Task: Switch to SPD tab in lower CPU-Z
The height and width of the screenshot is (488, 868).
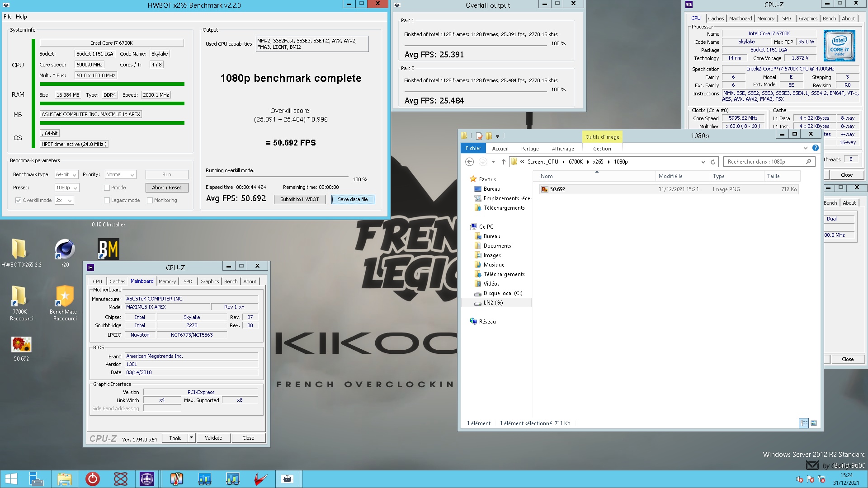Action: coord(188,282)
